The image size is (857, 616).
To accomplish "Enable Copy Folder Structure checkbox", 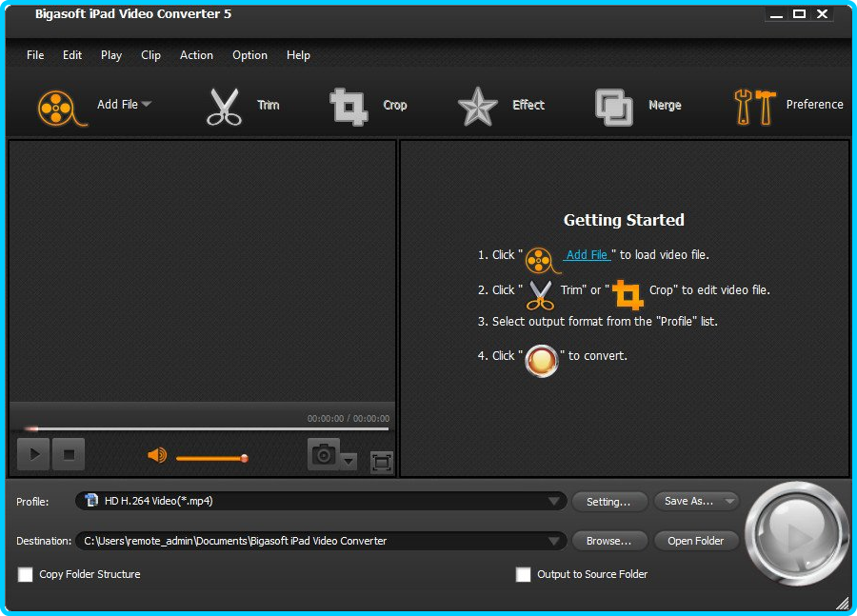I will (25, 574).
